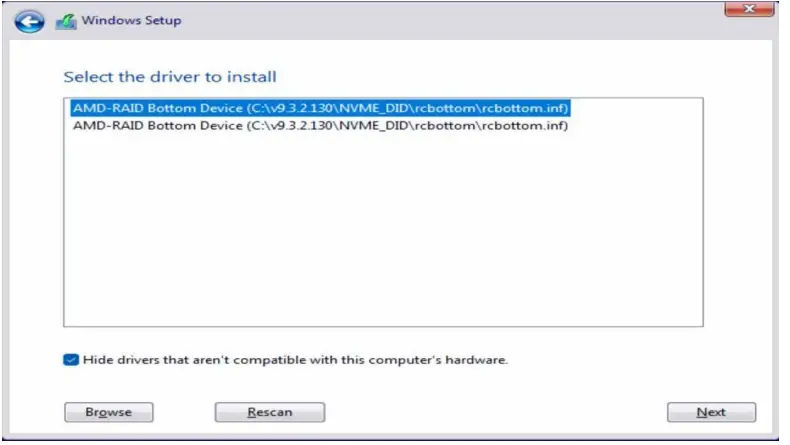790x445 pixels.
Task: Proceed with the Next button
Action: click(711, 412)
